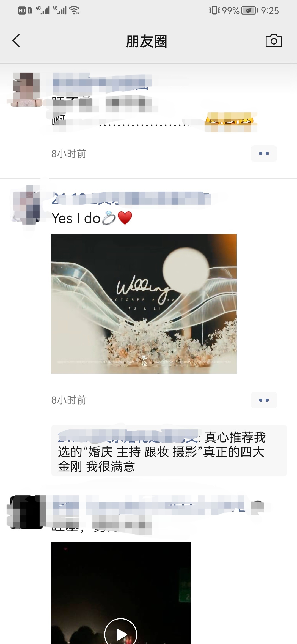This screenshot has height=644, width=297.
Task: Play the dark video in the last post
Action: coord(121,633)
